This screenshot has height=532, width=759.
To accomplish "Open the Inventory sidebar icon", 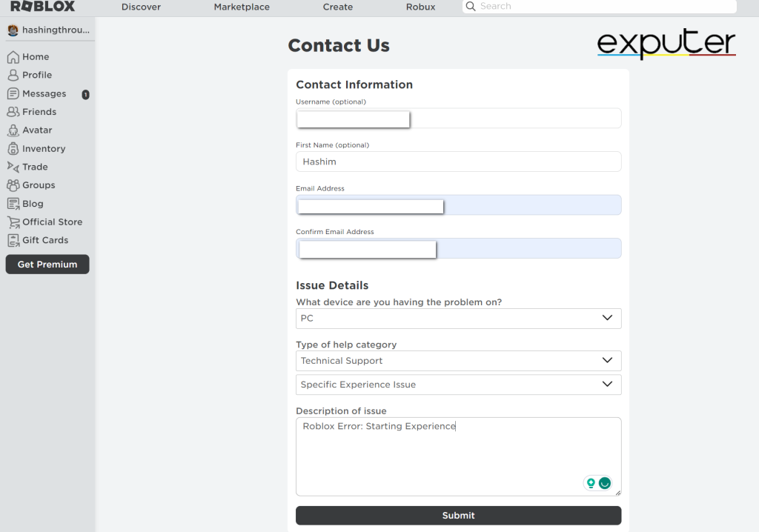I will [x=13, y=148].
